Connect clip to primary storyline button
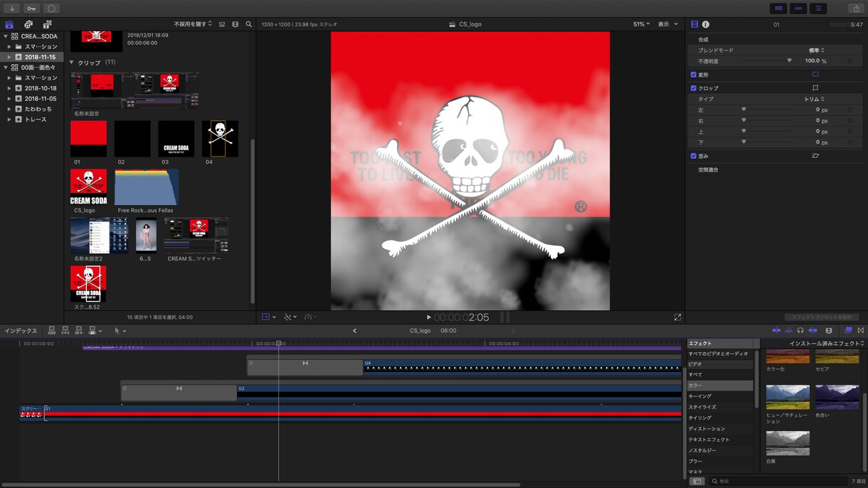 [x=51, y=331]
